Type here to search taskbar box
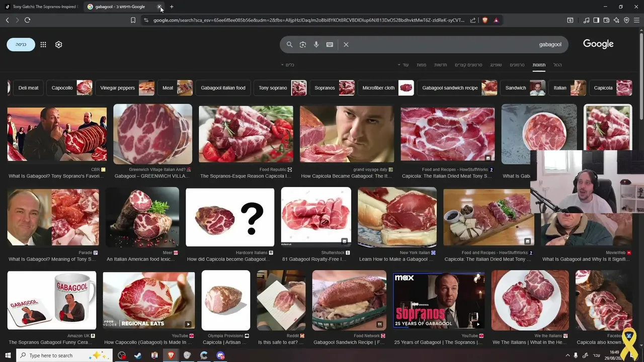 click(x=65, y=355)
